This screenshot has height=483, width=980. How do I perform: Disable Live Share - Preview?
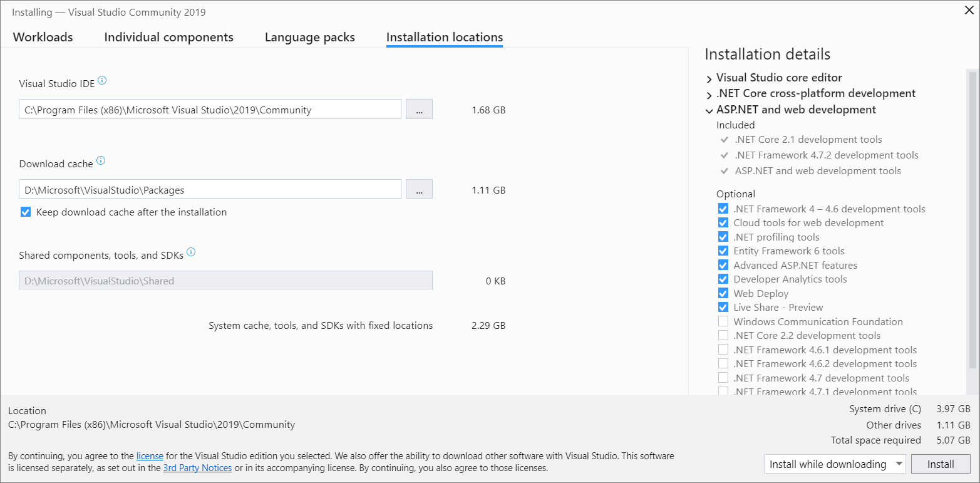723,307
